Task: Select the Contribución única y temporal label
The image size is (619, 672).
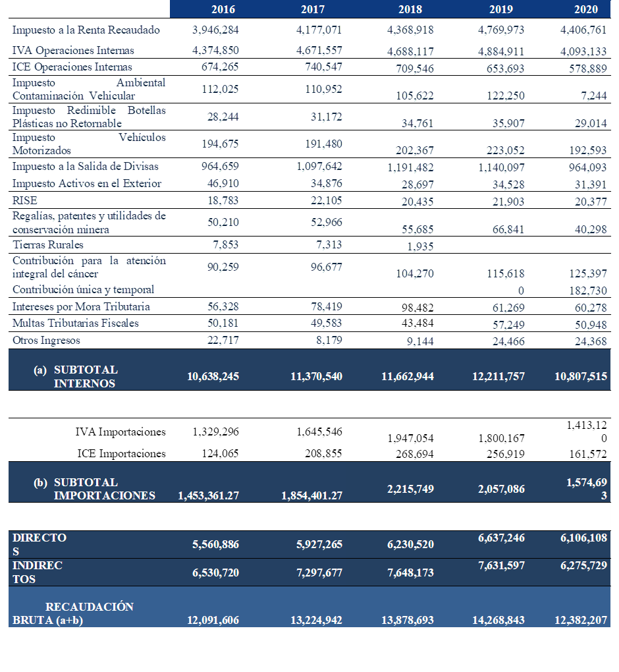Action: pos(83,290)
